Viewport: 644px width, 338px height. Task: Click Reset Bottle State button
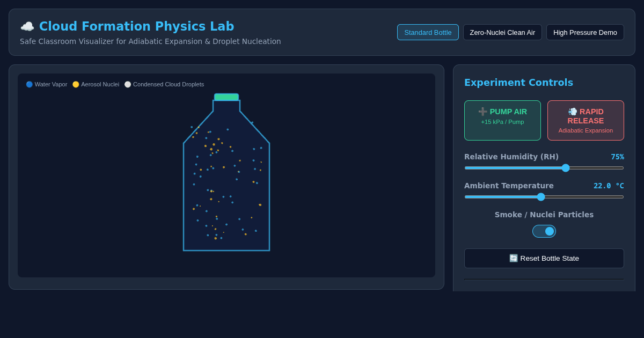point(544,258)
